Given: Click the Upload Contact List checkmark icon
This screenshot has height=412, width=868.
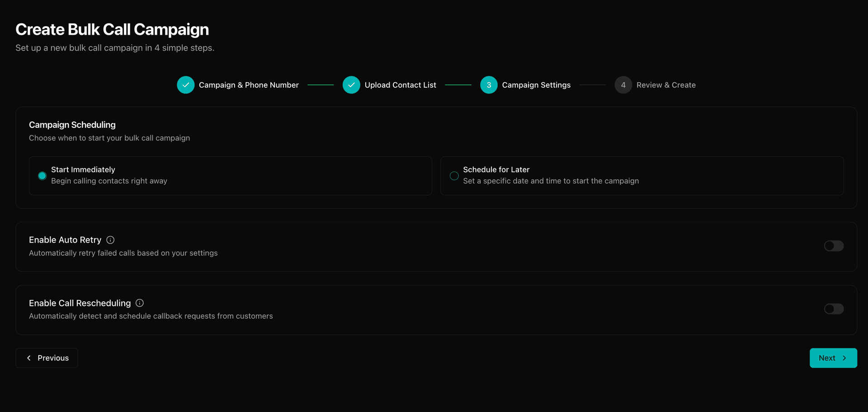Looking at the screenshot, I should pos(351,85).
